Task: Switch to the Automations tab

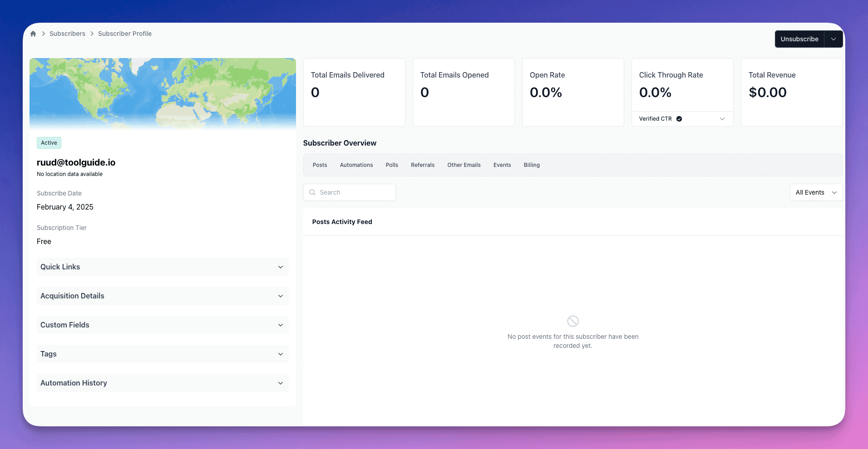Action: (x=356, y=165)
